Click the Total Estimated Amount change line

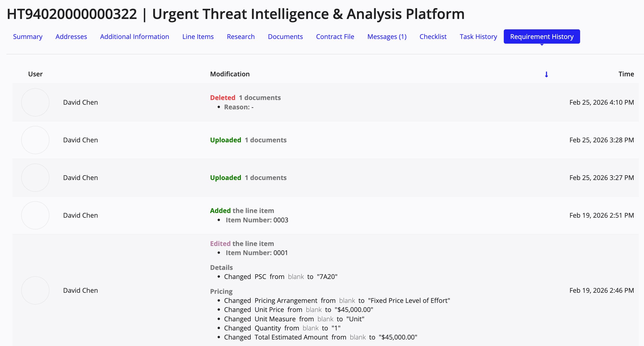321,337
